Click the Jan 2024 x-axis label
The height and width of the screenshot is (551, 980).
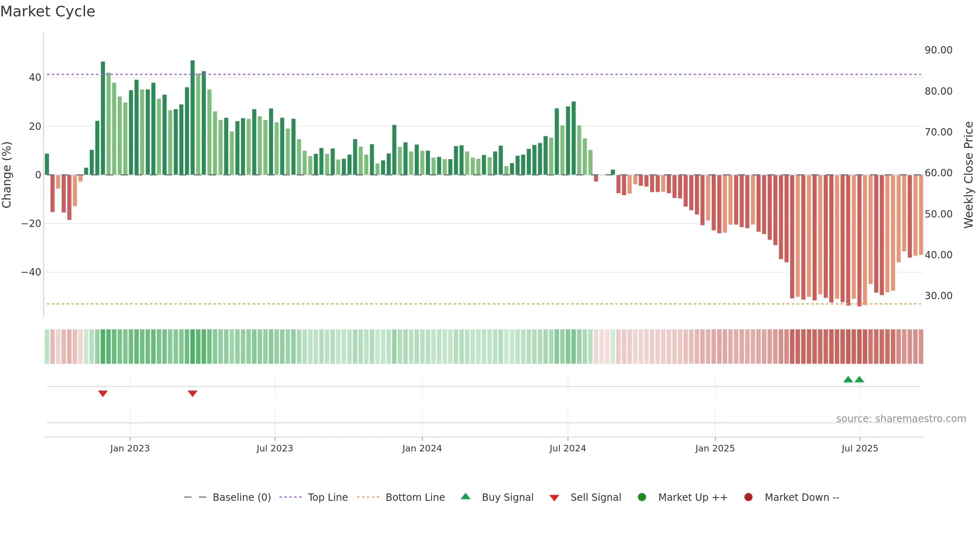(x=422, y=448)
